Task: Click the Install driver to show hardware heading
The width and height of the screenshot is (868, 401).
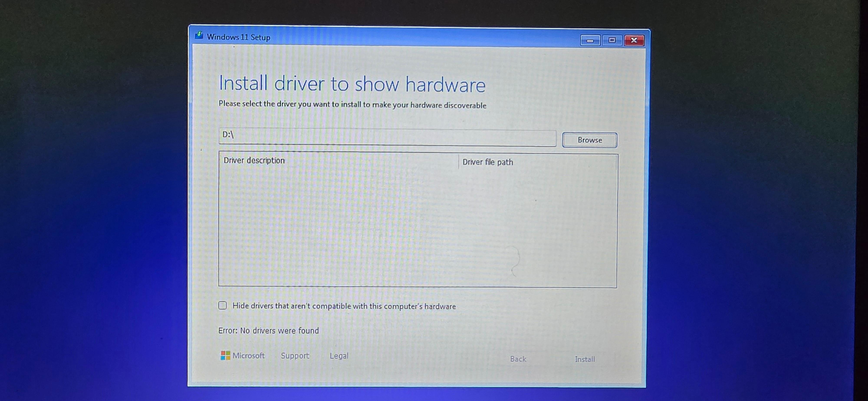Action: point(352,84)
